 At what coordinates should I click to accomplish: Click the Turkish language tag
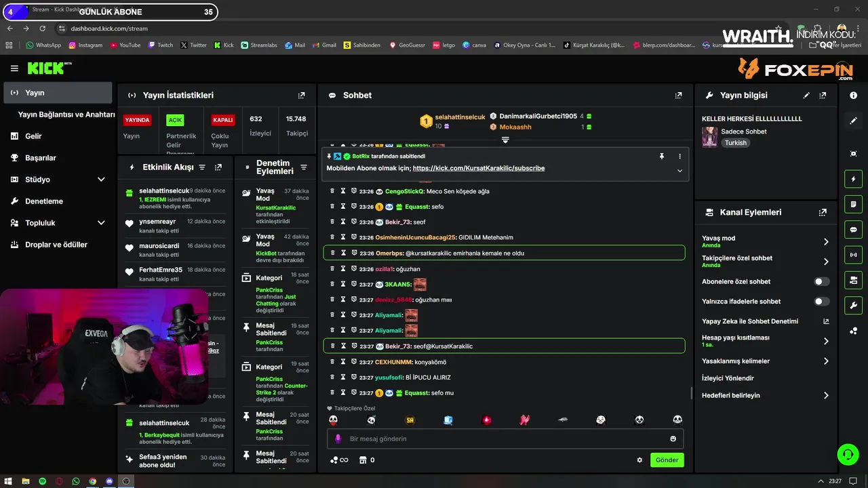click(x=735, y=143)
